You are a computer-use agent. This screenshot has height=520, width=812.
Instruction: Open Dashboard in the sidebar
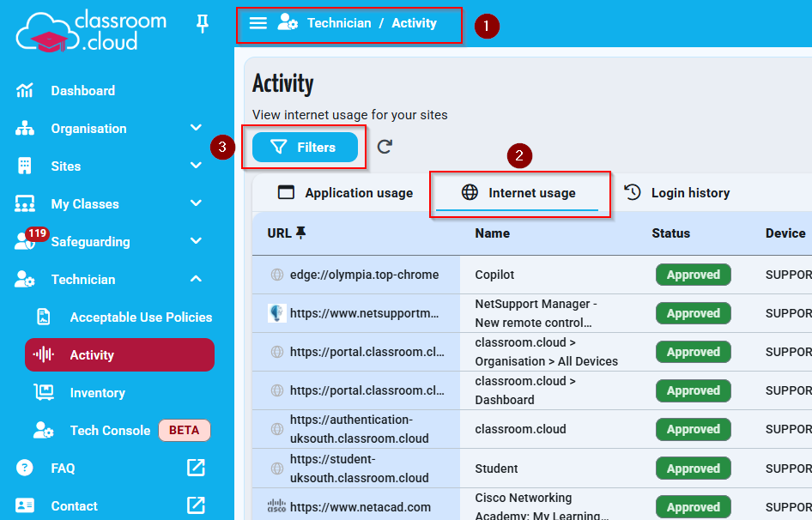point(83,91)
